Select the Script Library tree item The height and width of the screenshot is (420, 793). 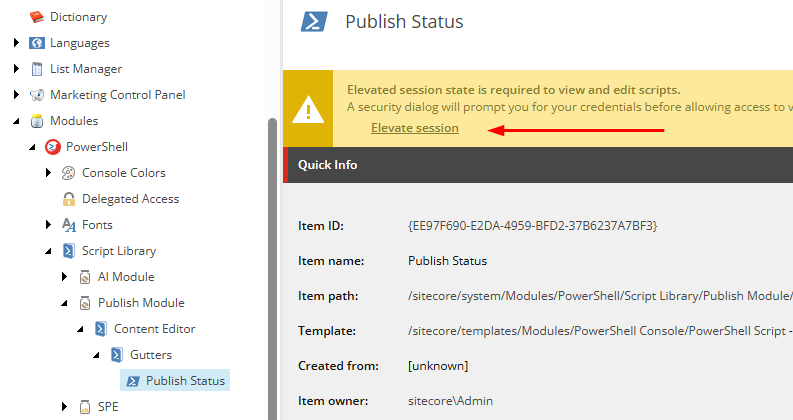pos(119,251)
